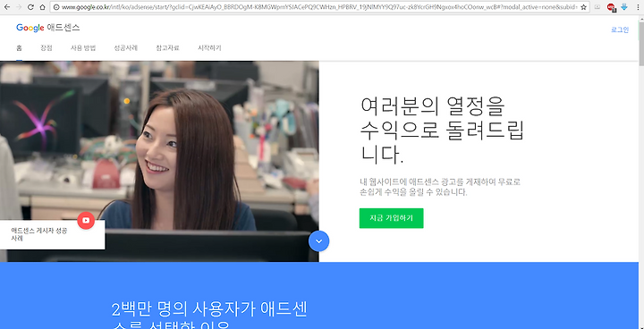
Task: Click the blue down-chevron circle button
Action: click(318, 241)
